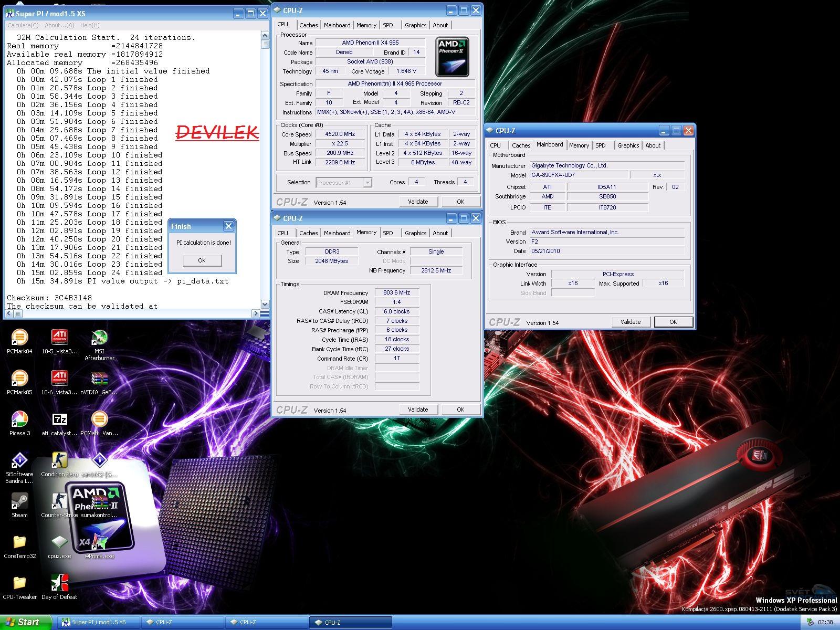
Task: Click OK in the Memory CPU-Z window
Action: 460,409
